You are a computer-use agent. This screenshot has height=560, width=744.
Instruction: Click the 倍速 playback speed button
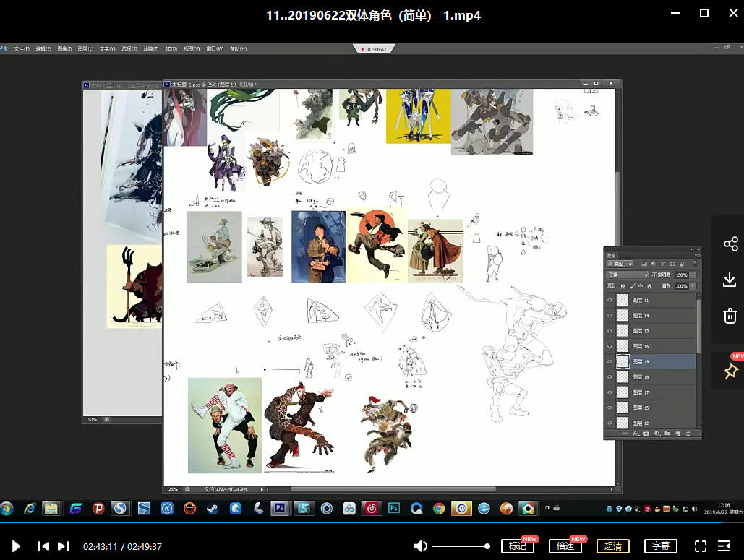[565, 546]
